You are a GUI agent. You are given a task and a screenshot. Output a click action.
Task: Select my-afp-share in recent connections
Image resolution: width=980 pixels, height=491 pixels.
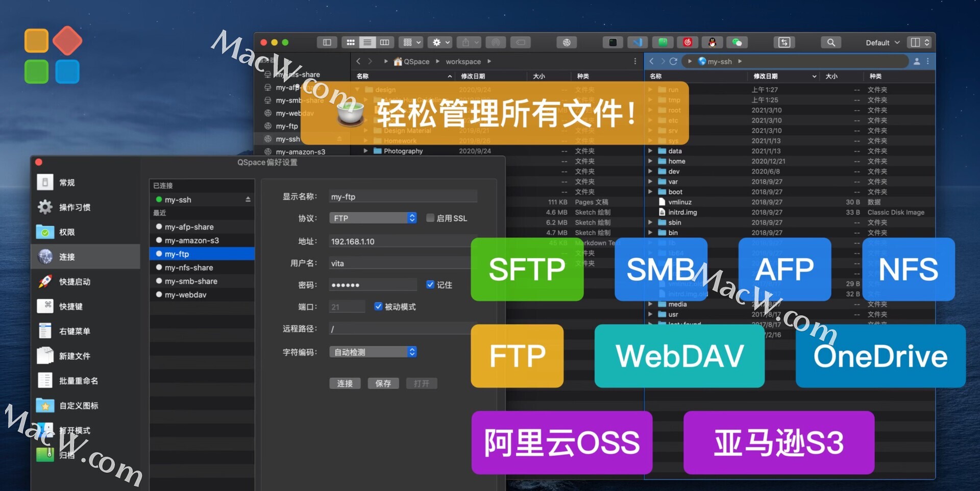click(x=202, y=227)
